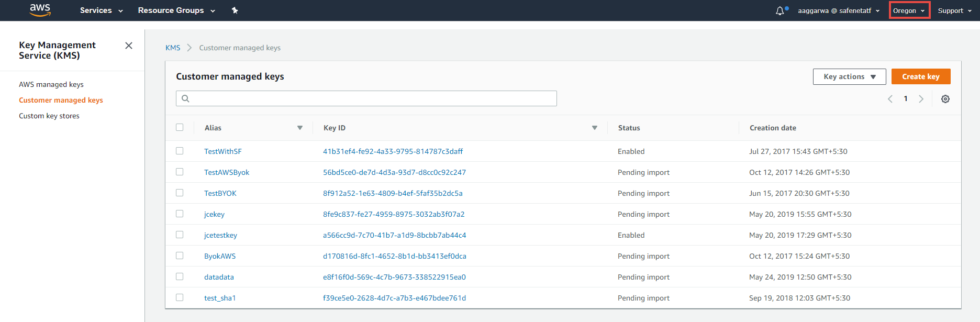Navigate to Custom key stores

click(x=49, y=116)
